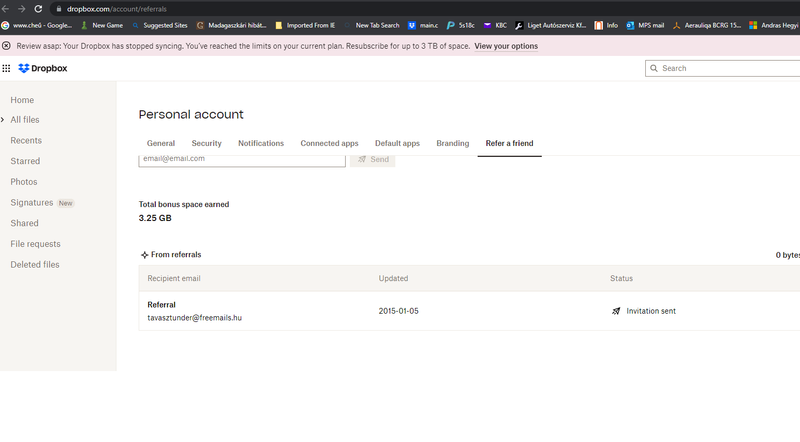
Task: Collapse the From referrals section
Action: (x=145, y=255)
